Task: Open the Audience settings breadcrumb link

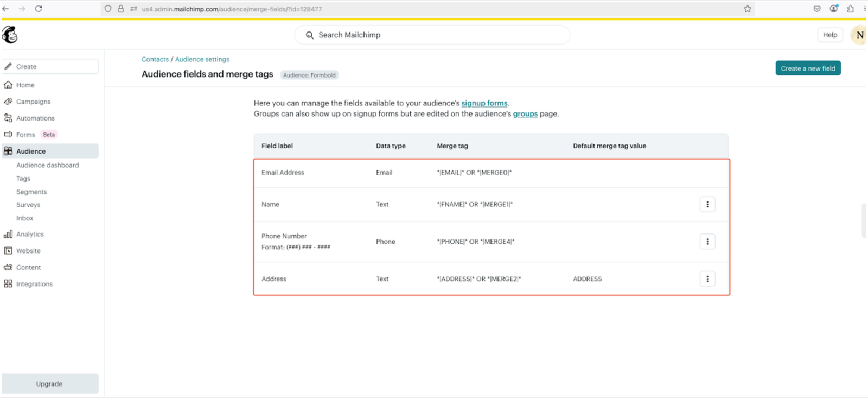Action: pyautogui.click(x=202, y=59)
